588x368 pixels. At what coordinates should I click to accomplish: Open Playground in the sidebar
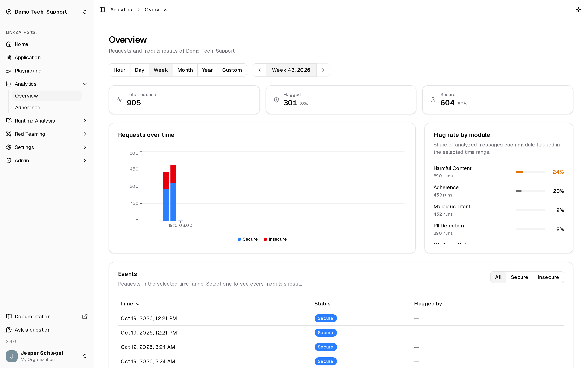pyautogui.click(x=47, y=71)
